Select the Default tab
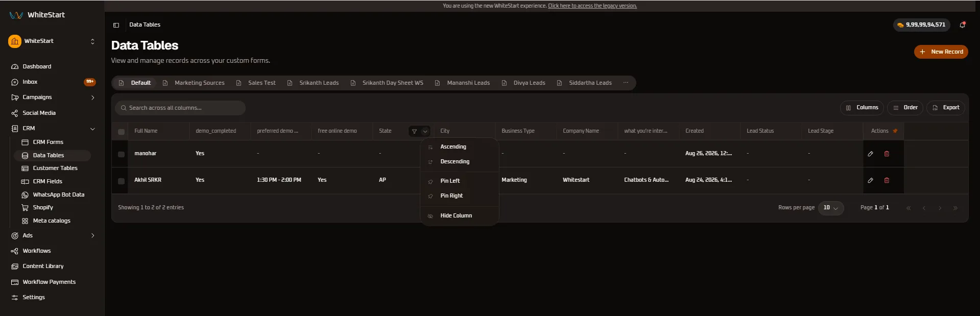980x316 pixels. coord(135,83)
